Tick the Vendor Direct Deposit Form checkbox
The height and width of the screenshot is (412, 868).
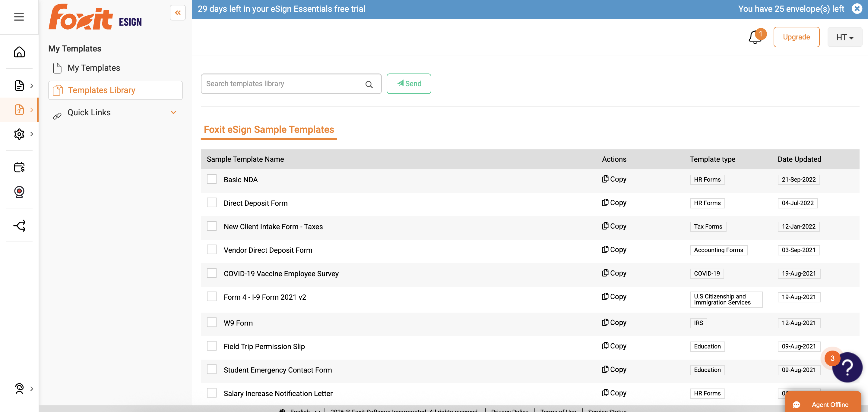click(212, 250)
